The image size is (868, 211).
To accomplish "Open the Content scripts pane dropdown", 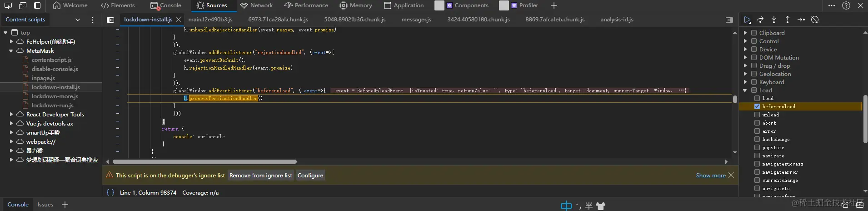I will coord(77,20).
